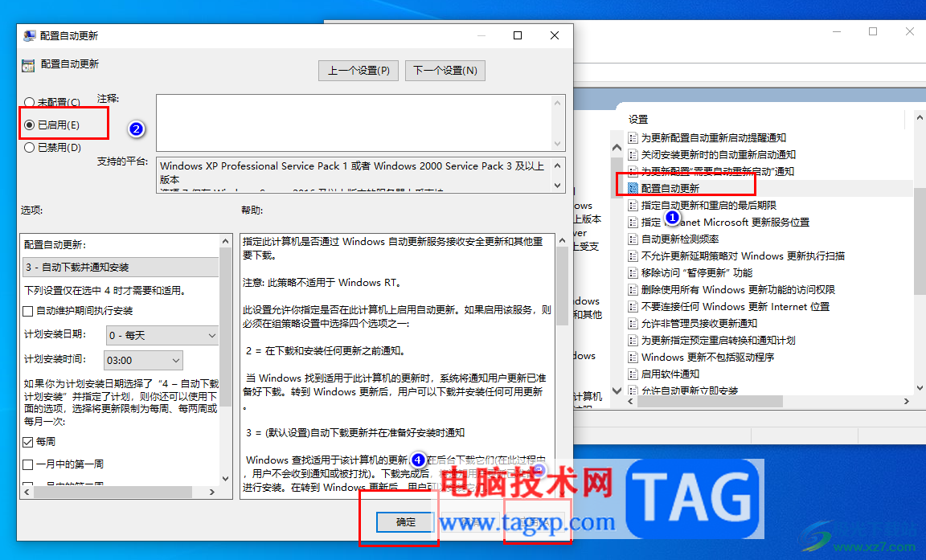This screenshot has width=926, height=560.
Task: Click the dialog title bar policy icon
Action: click(29, 36)
